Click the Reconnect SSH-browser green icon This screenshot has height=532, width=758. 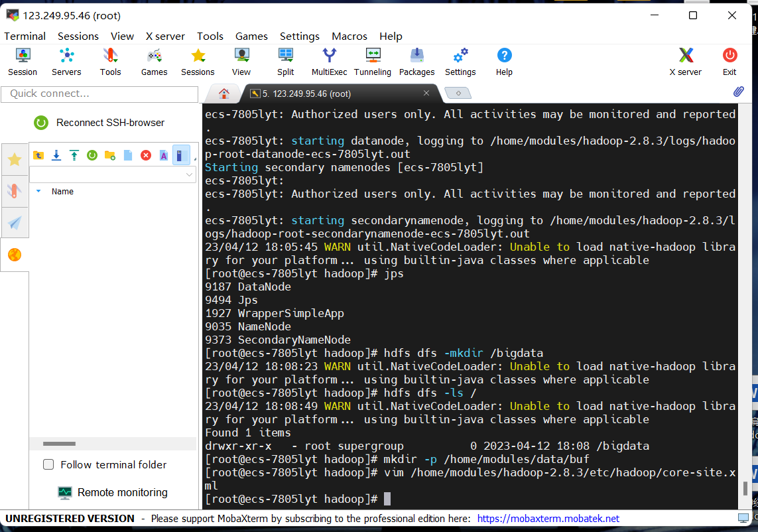[41, 123]
